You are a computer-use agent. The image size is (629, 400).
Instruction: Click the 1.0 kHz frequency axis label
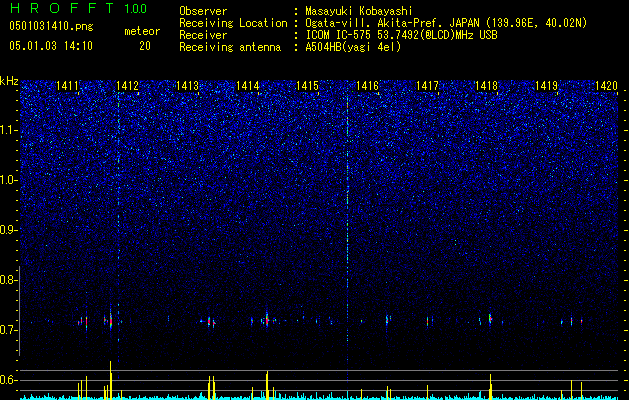[7, 180]
